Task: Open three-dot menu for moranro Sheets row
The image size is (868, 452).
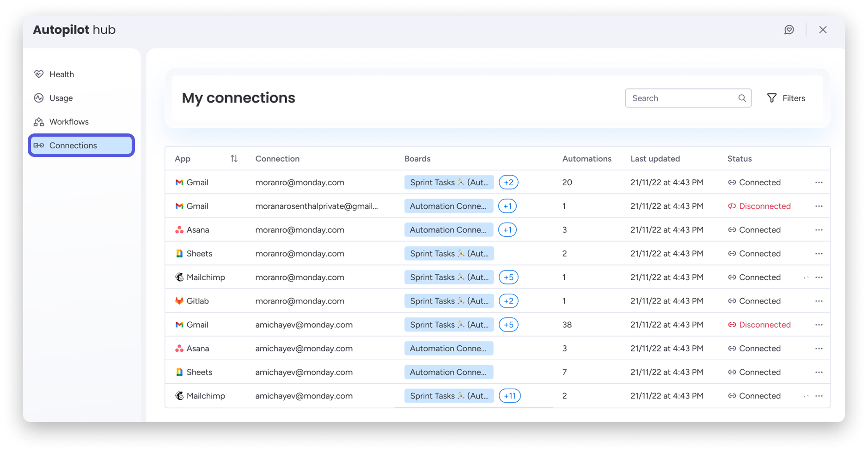Action: point(819,253)
